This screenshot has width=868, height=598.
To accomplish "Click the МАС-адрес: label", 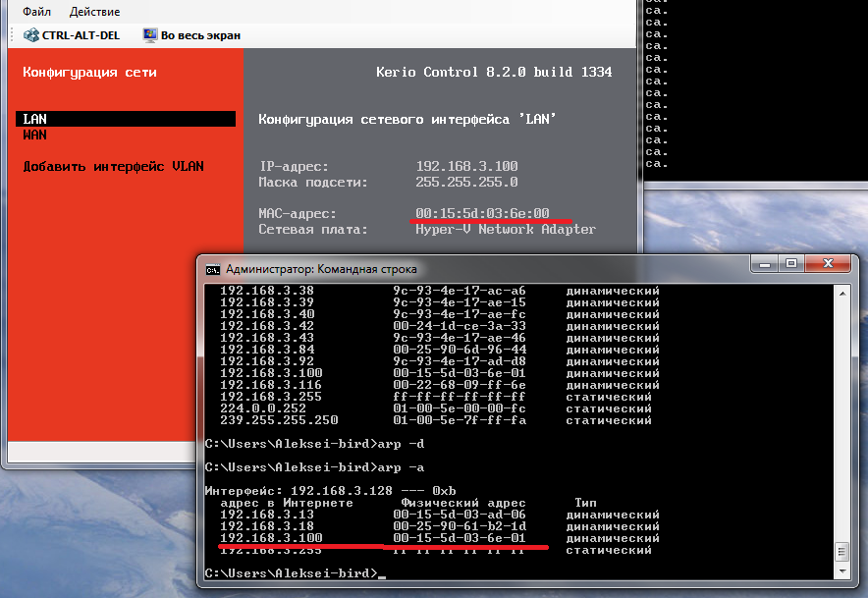I will [x=298, y=214].
